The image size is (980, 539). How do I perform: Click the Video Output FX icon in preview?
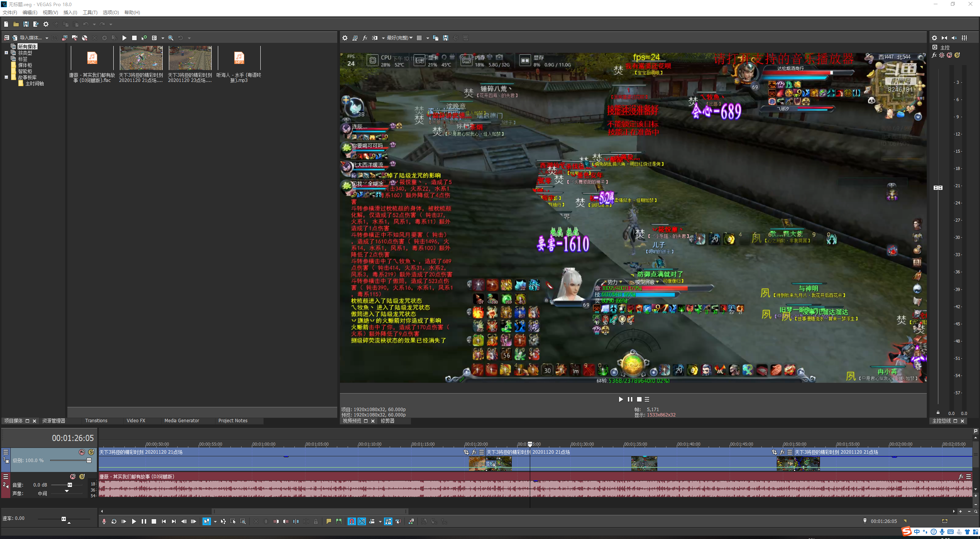tap(365, 38)
